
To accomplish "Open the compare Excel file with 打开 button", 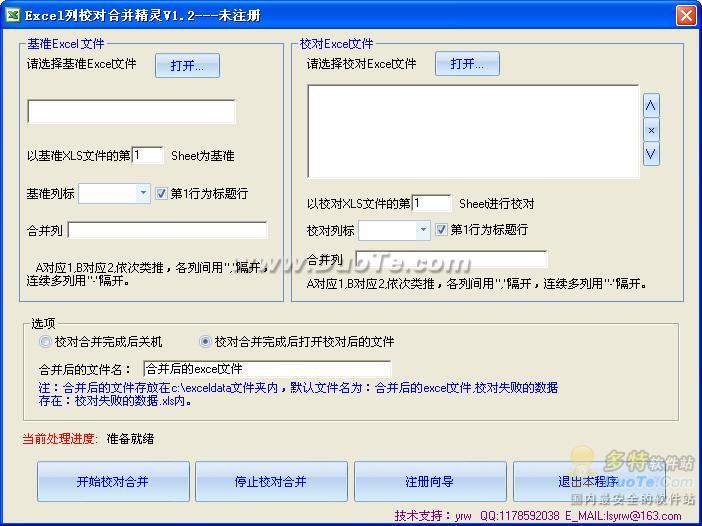I will [467, 64].
